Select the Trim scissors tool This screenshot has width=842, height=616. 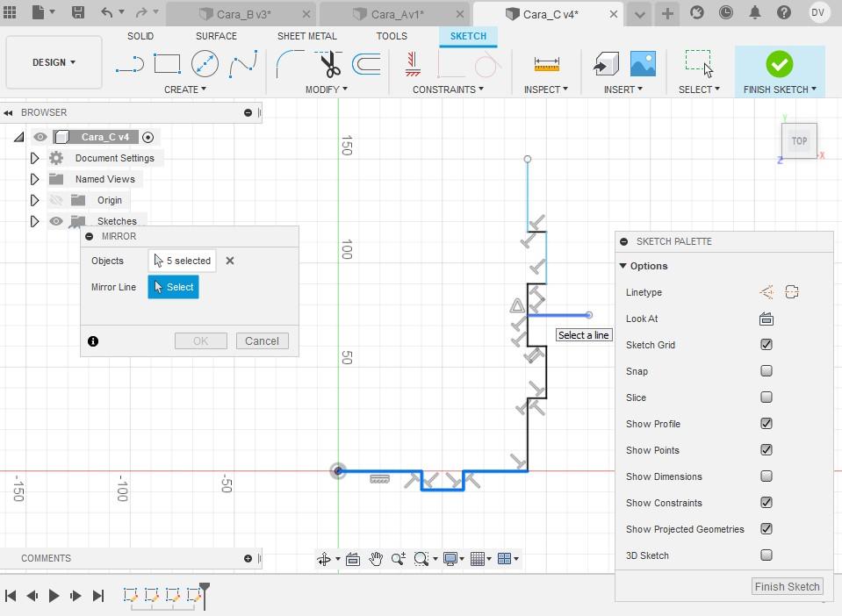[x=328, y=64]
